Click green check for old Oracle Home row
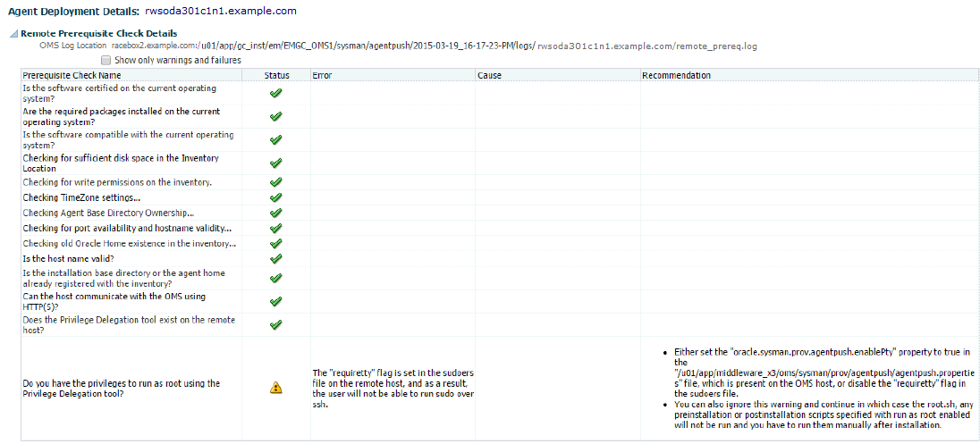The width and height of the screenshot is (980, 444). (275, 244)
